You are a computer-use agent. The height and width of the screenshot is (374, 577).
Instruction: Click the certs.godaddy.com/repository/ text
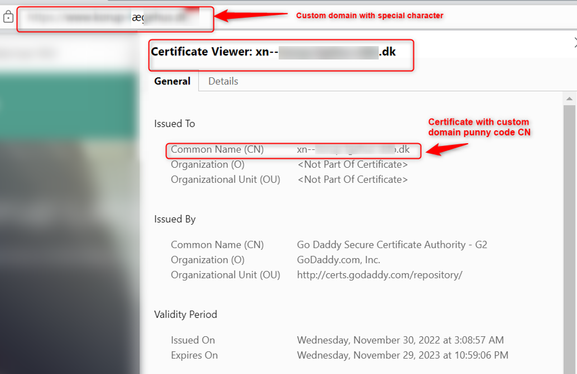380,275
